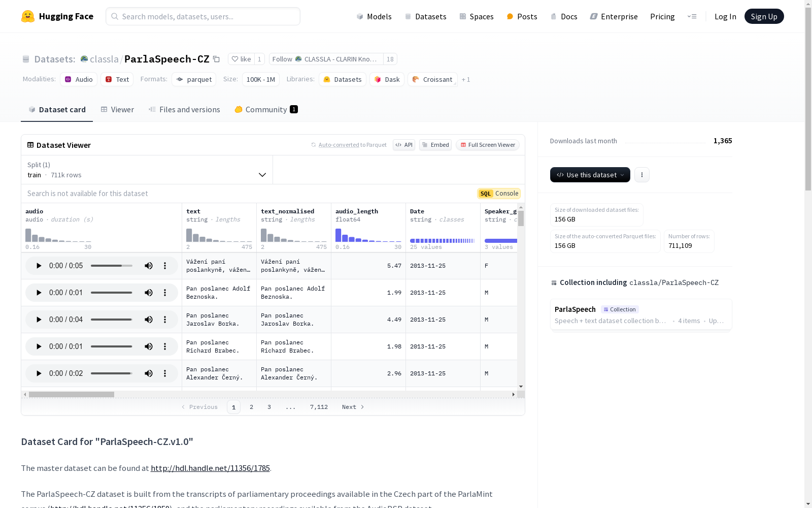
Task: Expand the train split dropdown
Action: pyautogui.click(x=147, y=170)
